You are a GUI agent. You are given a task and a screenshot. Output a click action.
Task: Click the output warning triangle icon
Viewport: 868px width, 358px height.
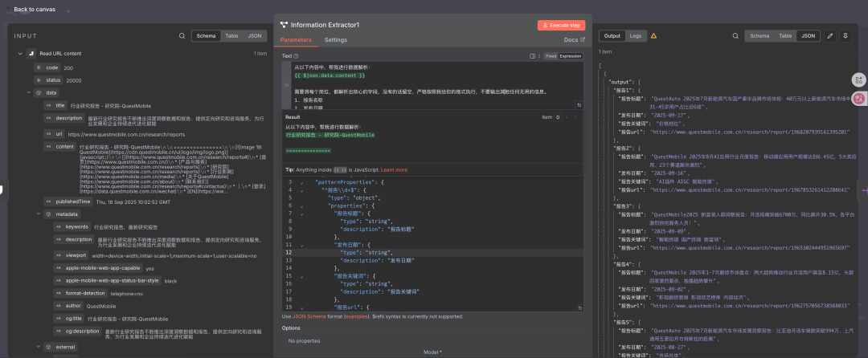pos(653,36)
